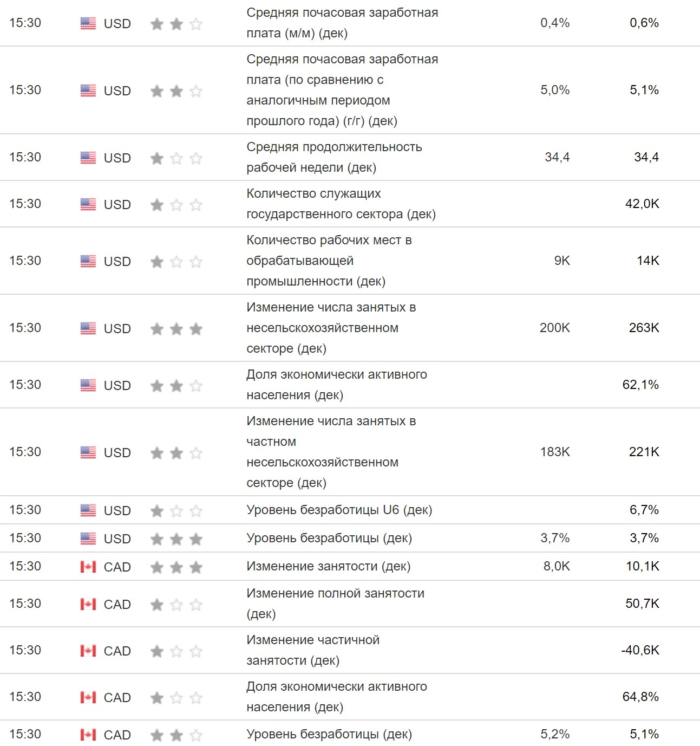
Task: Click star rating for Средняя почасовая заработная плата (м/м)
Action: (176, 24)
